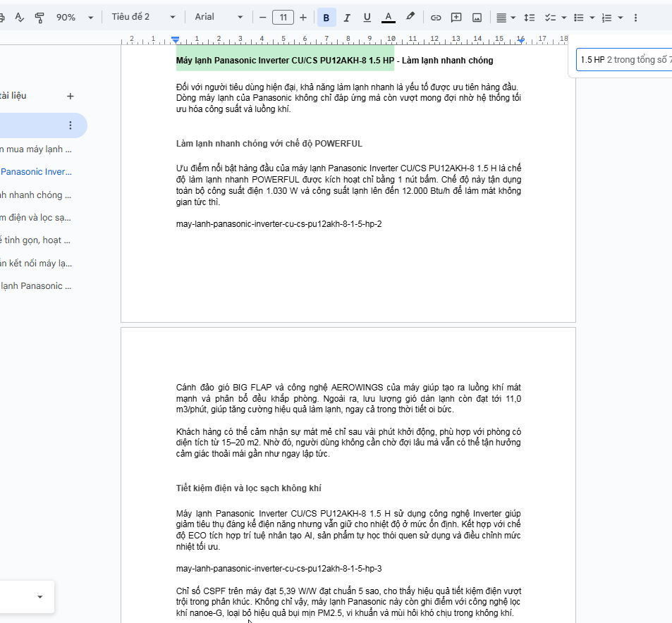Expand the numbered list options arrow
672x623 pixels.
(621, 18)
